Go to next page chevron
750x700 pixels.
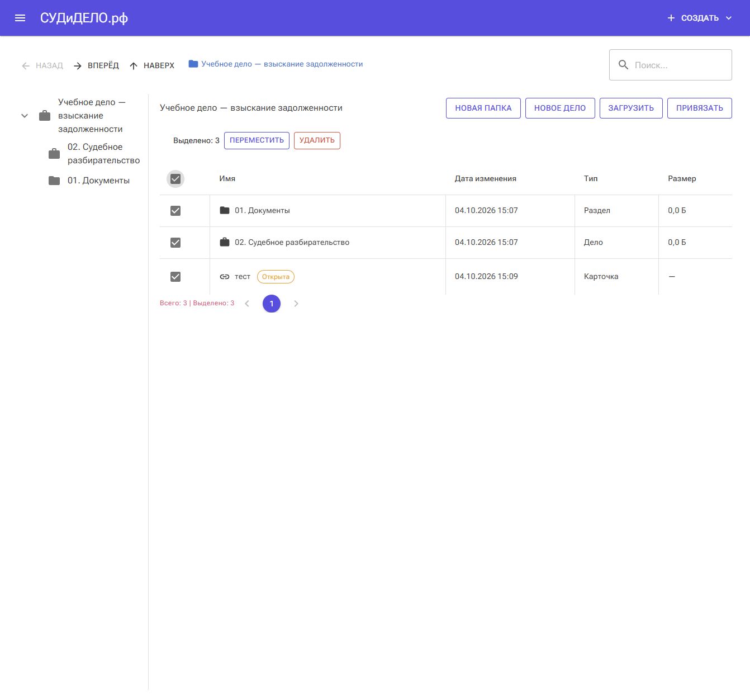[x=296, y=304]
